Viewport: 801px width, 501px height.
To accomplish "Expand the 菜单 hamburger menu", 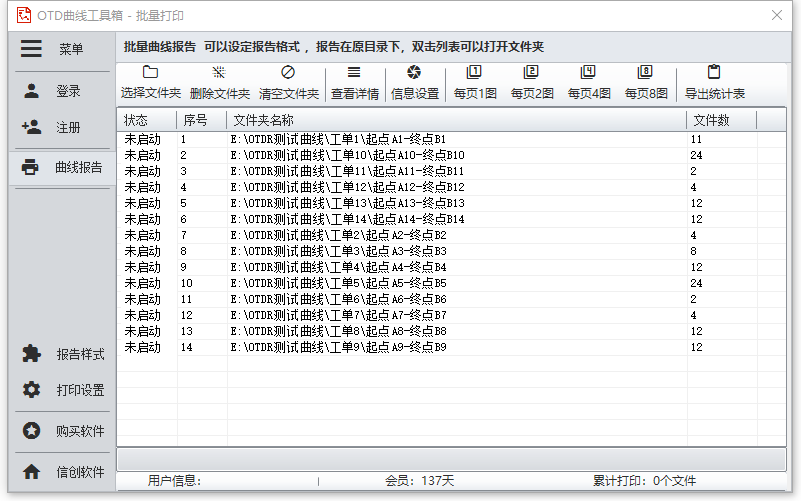I will pyautogui.click(x=33, y=49).
